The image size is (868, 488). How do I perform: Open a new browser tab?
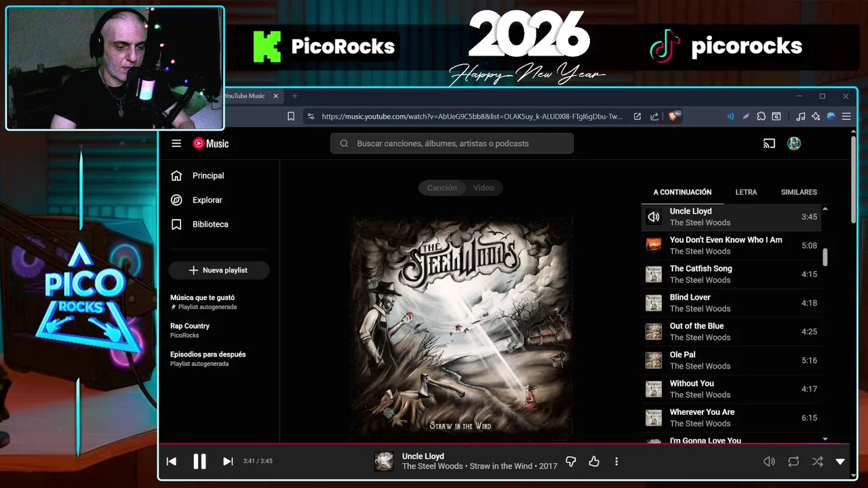tap(294, 96)
